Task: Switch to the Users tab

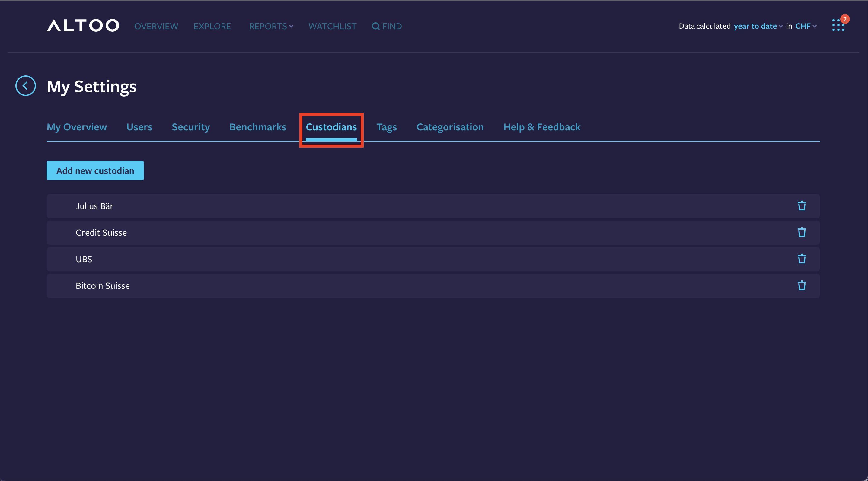Action: click(139, 127)
